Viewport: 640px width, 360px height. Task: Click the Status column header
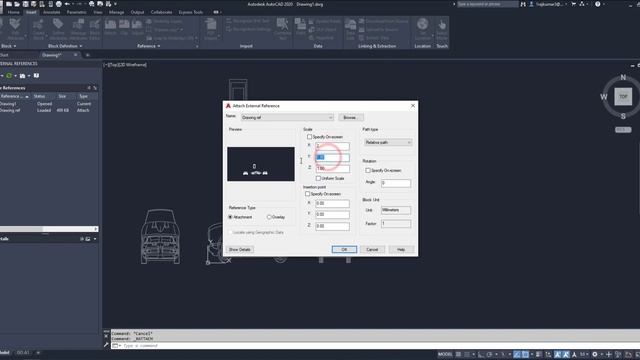coord(40,96)
